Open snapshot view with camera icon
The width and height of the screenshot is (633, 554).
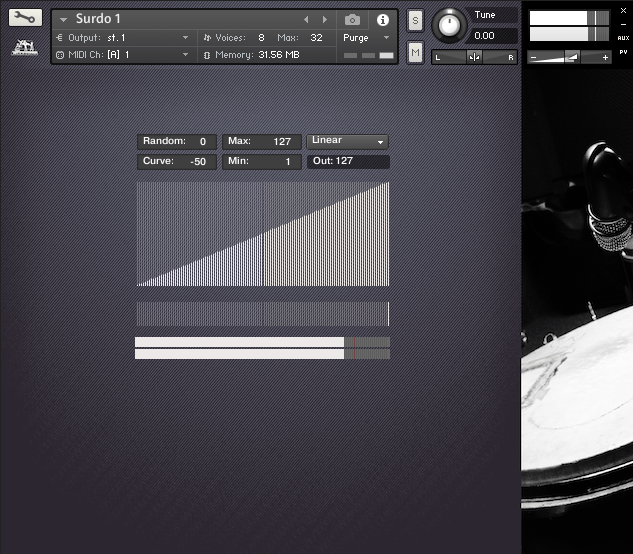(x=352, y=20)
